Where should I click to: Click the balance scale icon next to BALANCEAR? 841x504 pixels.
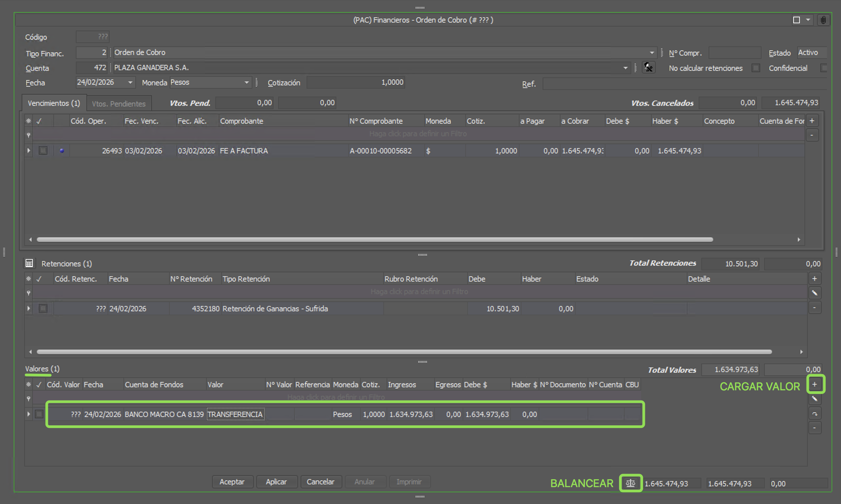(x=630, y=483)
